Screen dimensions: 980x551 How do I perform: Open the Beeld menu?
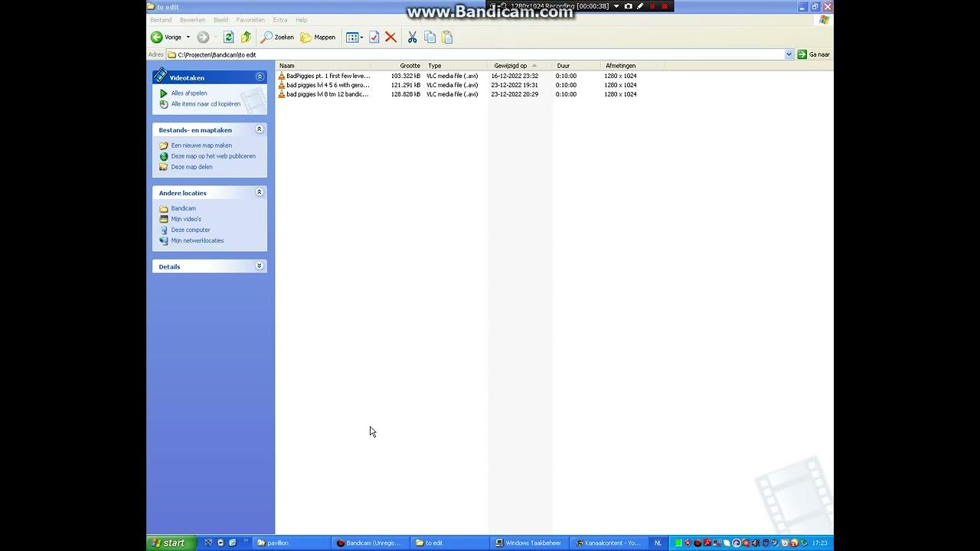point(221,20)
